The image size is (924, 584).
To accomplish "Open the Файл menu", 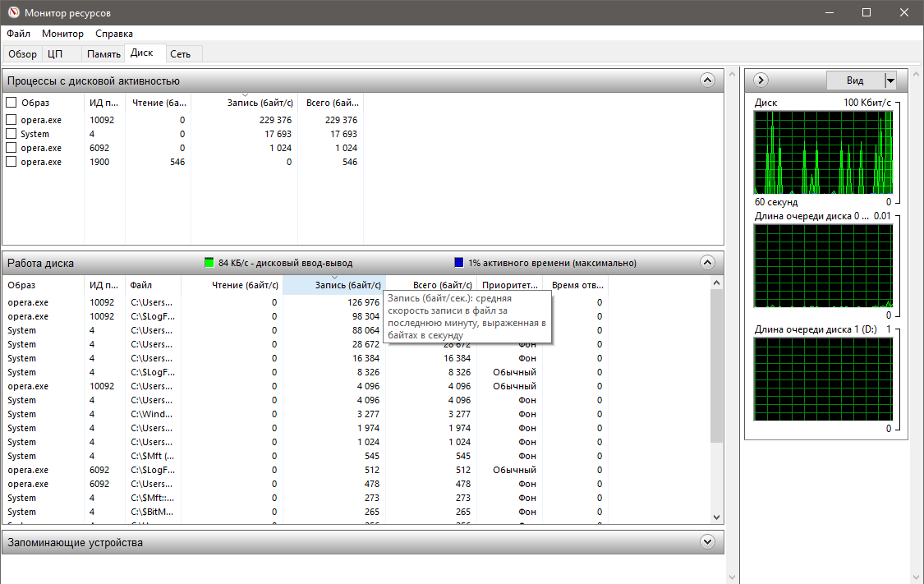I will point(18,34).
